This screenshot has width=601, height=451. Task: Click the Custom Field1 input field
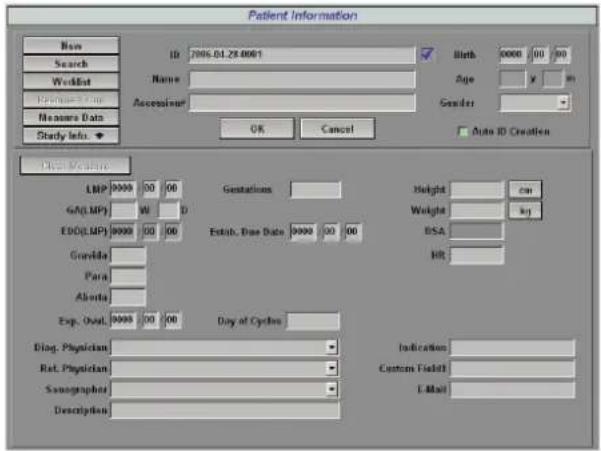click(512, 369)
